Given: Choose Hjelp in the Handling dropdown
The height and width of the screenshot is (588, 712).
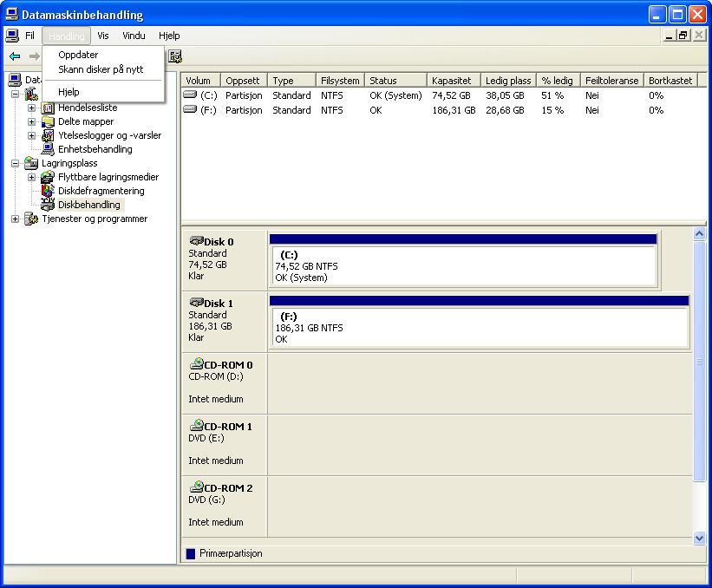Looking at the screenshot, I should 103,92.
